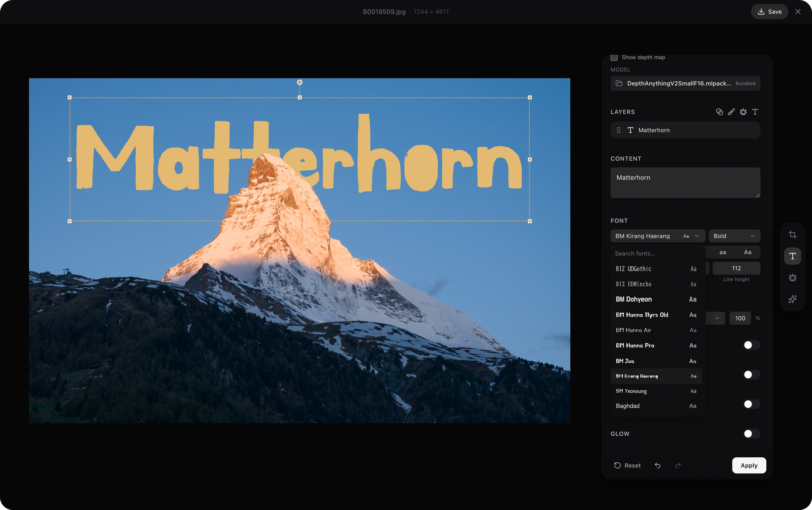Click the redo arrow icon

coord(678,465)
